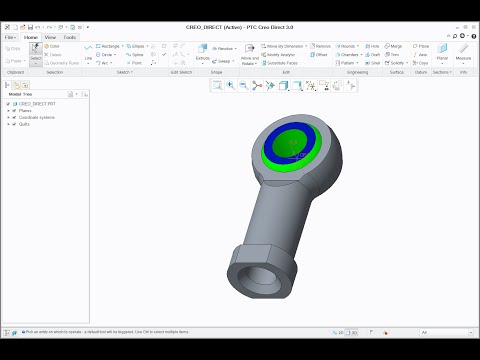Viewport: 480px width, 360px height.
Task: Create a datum Plane
Action: point(421,46)
